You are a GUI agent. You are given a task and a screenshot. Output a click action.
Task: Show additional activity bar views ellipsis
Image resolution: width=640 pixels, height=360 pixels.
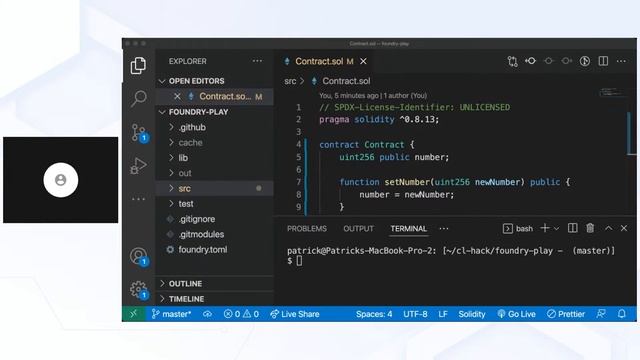tap(138, 199)
